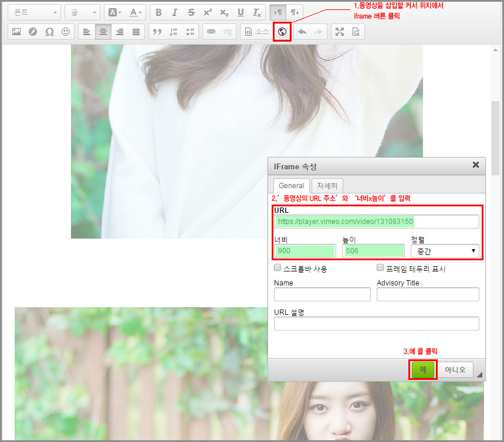Open the font size dropdown
The image size is (504, 442).
[82, 12]
